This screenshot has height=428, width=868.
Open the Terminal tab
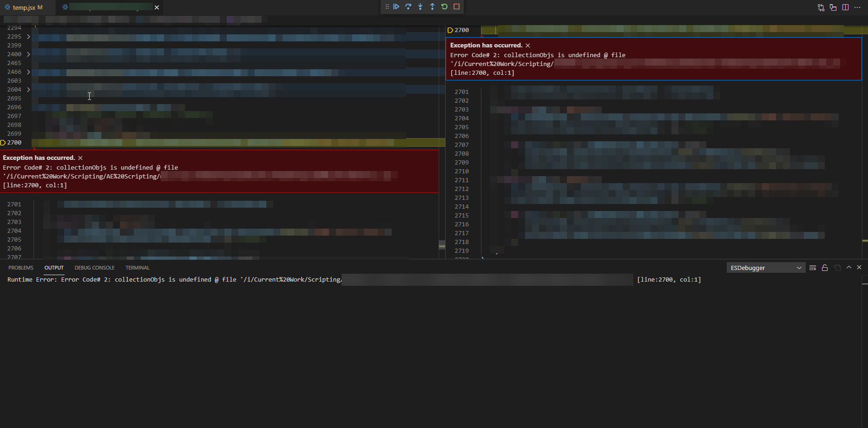(137, 267)
